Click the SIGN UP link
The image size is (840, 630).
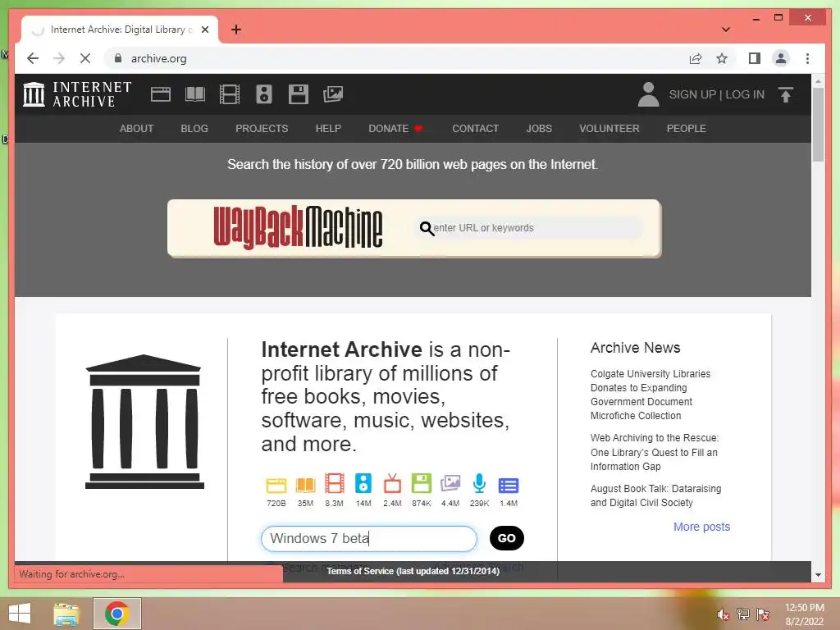[x=692, y=94]
